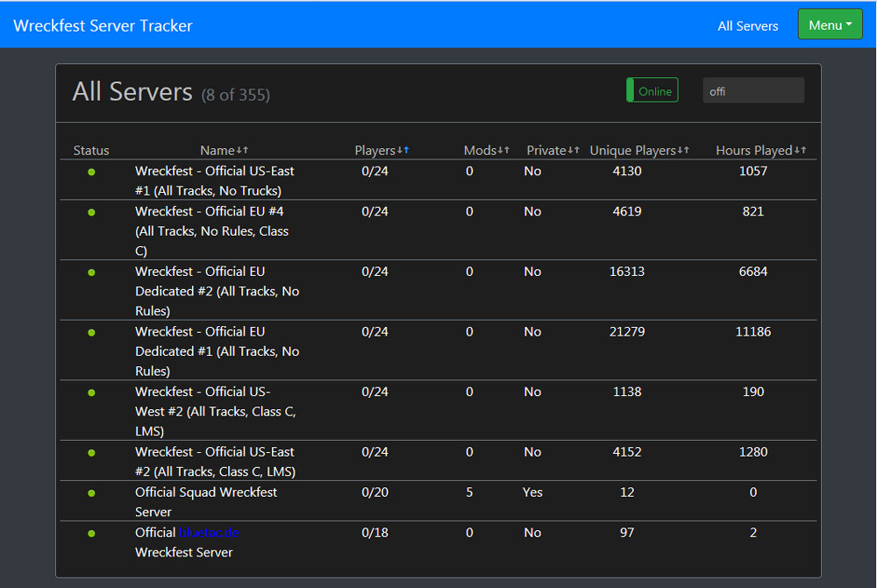The image size is (877, 588).
Task: Click hours played value 6684
Action: click(x=753, y=272)
